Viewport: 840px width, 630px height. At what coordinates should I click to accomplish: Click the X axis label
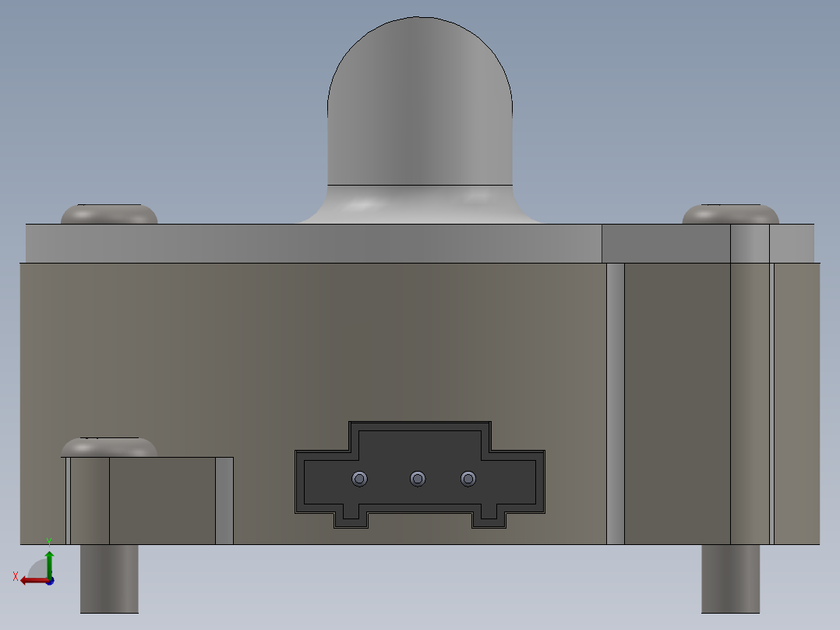click(x=16, y=576)
